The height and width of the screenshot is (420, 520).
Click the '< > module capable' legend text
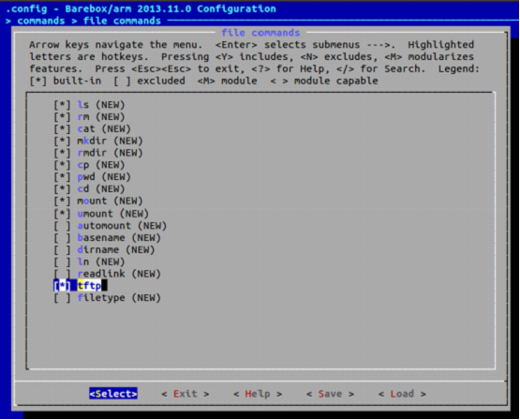[323, 81]
